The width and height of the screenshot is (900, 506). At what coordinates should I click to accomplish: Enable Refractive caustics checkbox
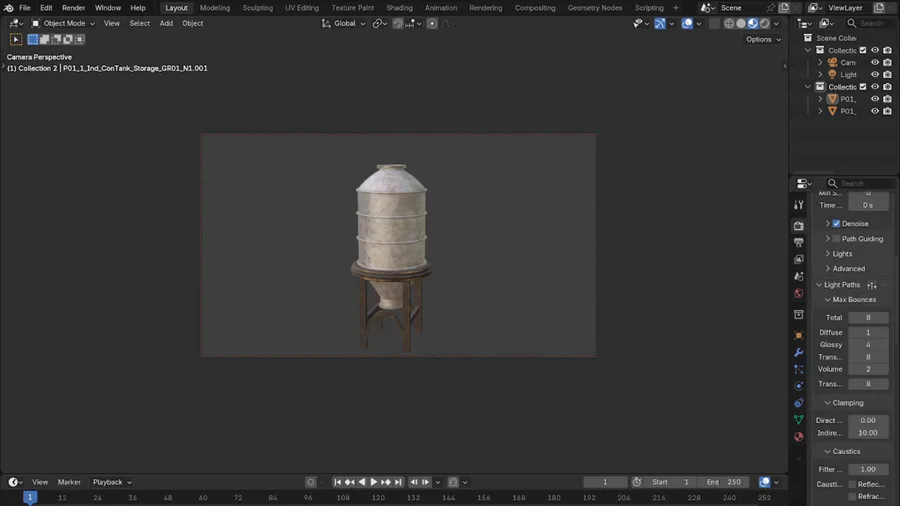pyautogui.click(x=852, y=496)
